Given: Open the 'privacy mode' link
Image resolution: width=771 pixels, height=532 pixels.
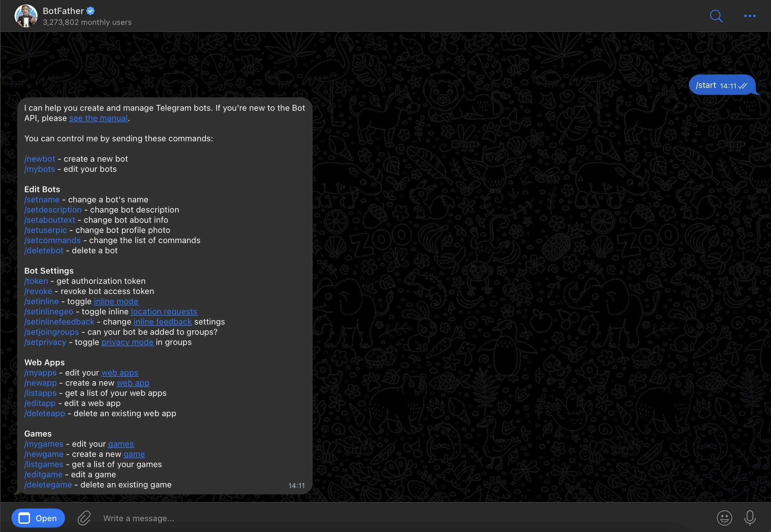Looking at the screenshot, I should point(127,342).
